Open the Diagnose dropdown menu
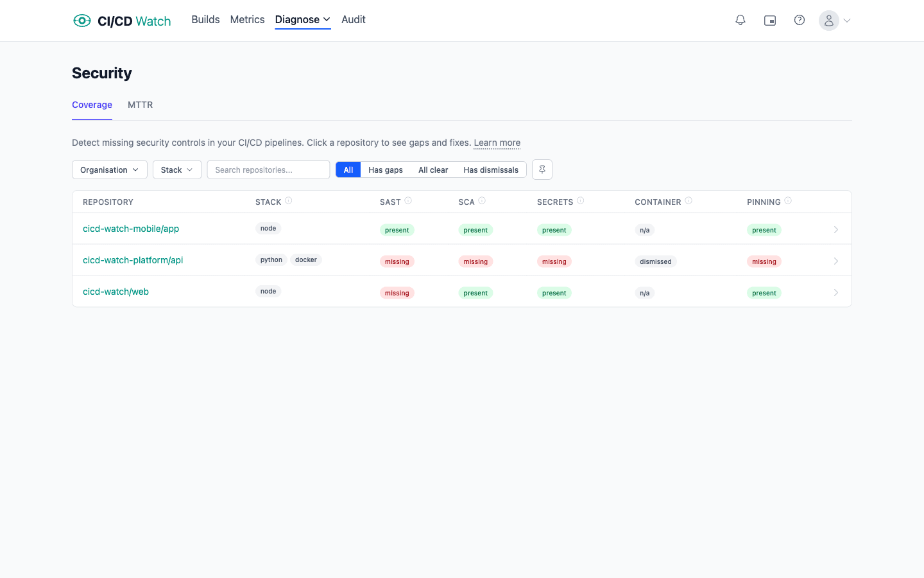Image resolution: width=924 pixels, height=578 pixels. [x=303, y=20]
